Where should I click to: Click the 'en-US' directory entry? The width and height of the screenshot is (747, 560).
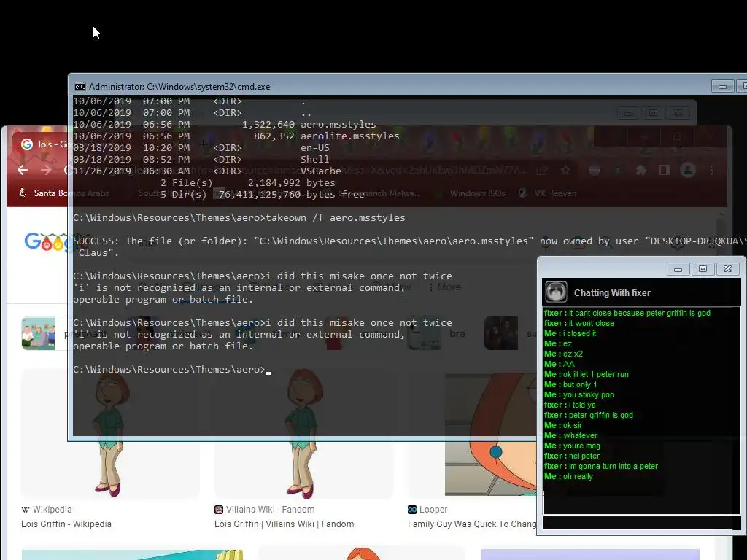click(315, 147)
